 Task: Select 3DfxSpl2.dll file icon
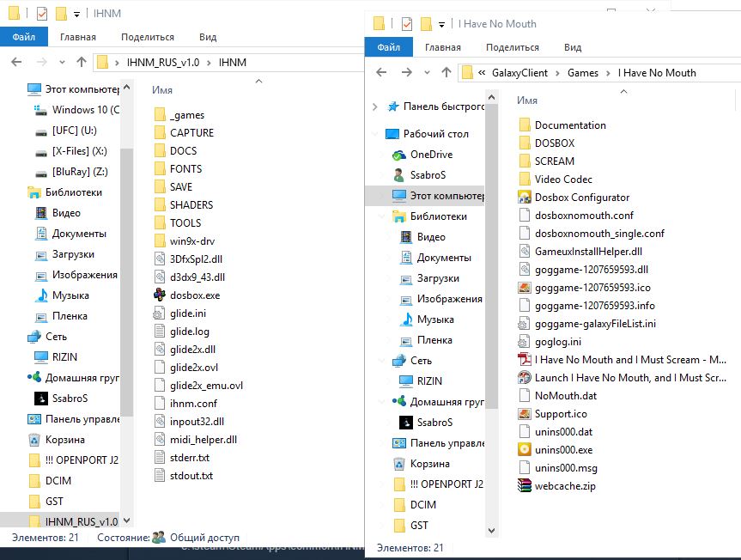(x=160, y=259)
